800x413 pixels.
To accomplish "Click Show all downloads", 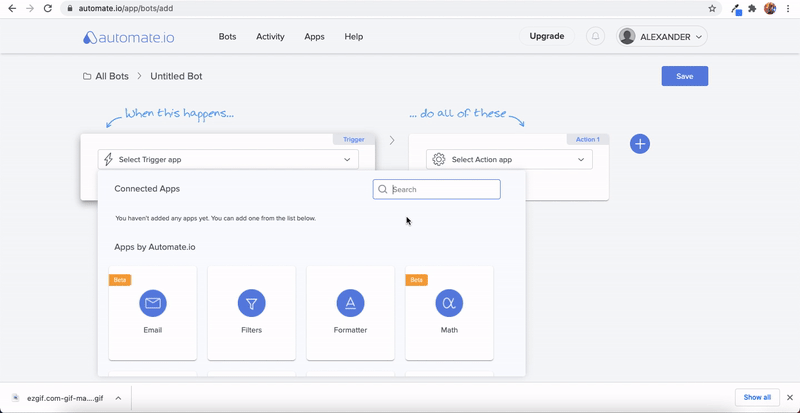I will click(757, 397).
